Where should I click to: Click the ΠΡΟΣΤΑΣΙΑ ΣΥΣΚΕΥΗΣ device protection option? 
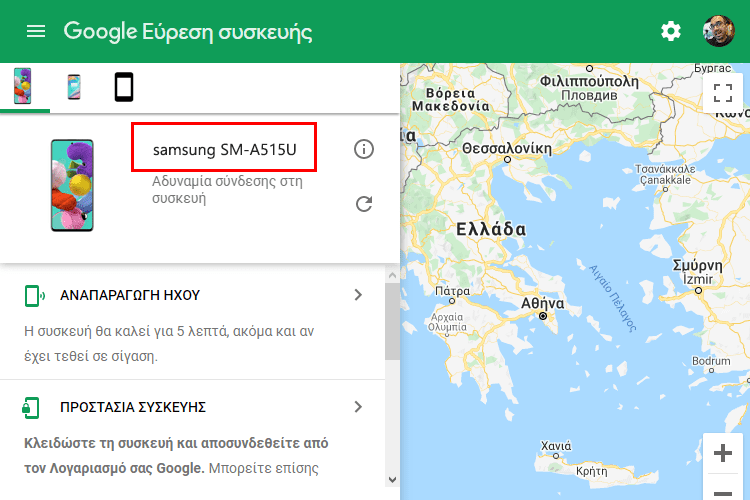click(133, 407)
